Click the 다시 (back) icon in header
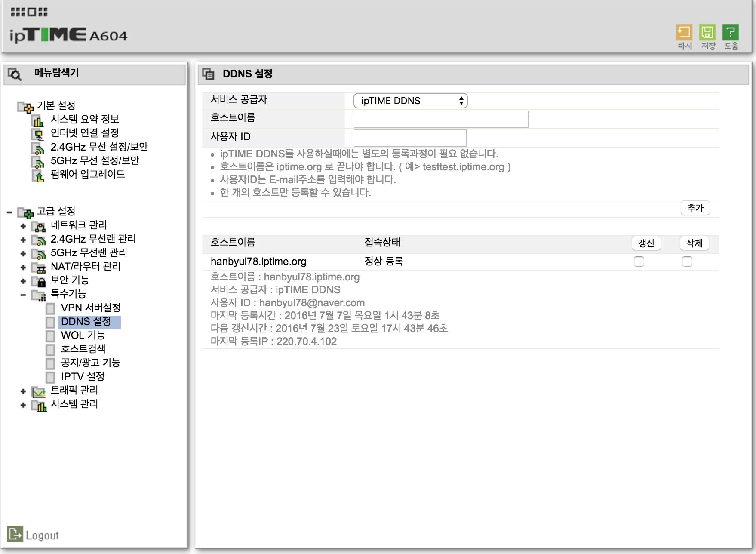The image size is (756, 554). pos(684,32)
